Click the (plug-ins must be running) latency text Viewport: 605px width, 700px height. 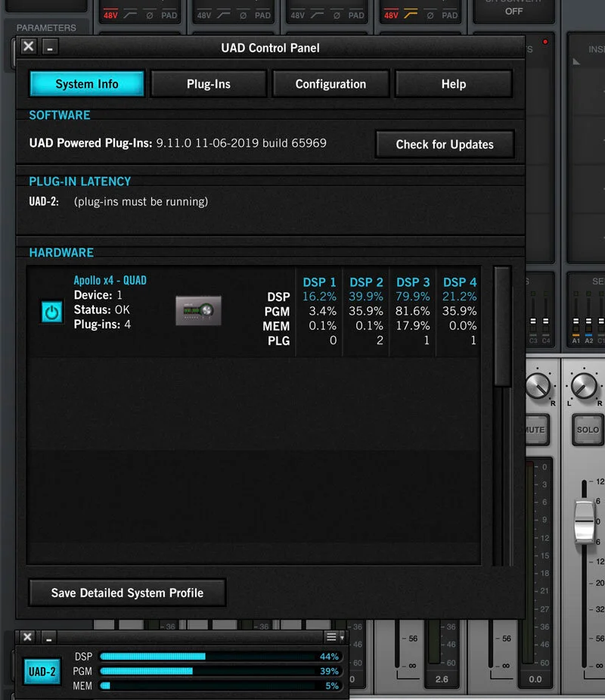pos(141,202)
